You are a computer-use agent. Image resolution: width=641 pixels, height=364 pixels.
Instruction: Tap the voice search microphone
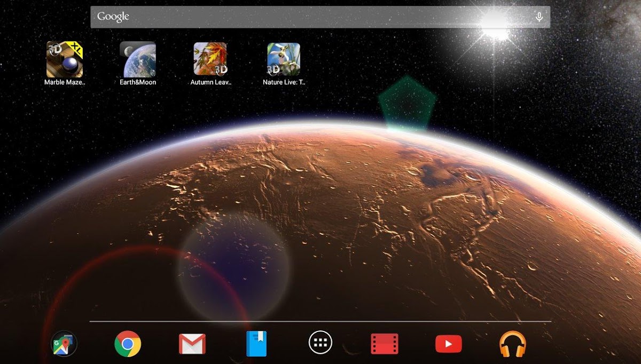click(539, 17)
